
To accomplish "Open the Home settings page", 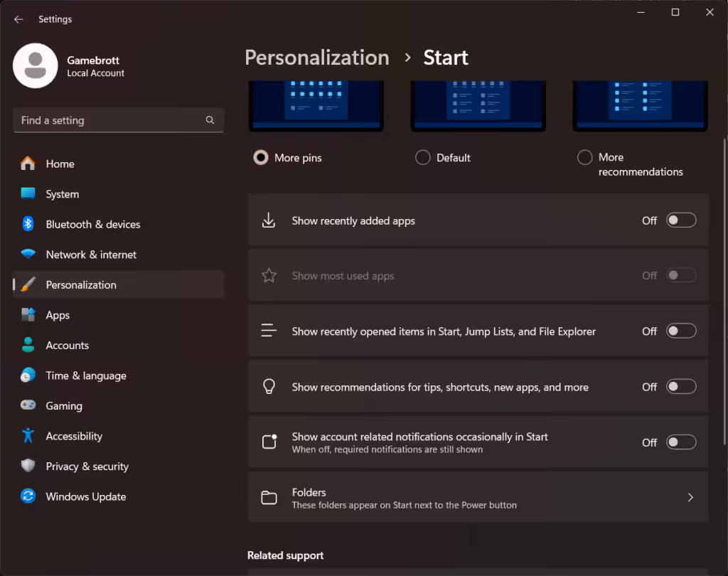I will pyautogui.click(x=119, y=164).
